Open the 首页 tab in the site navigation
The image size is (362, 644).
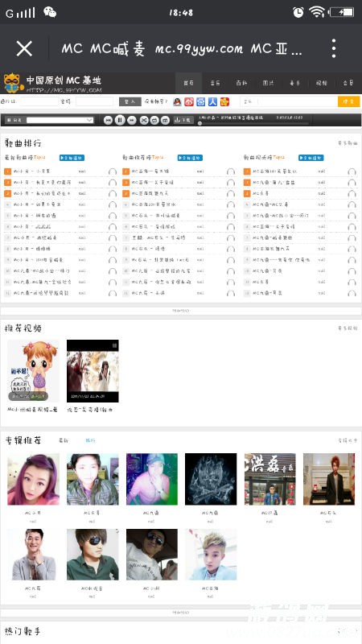pyautogui.click(x=188, y=83)
